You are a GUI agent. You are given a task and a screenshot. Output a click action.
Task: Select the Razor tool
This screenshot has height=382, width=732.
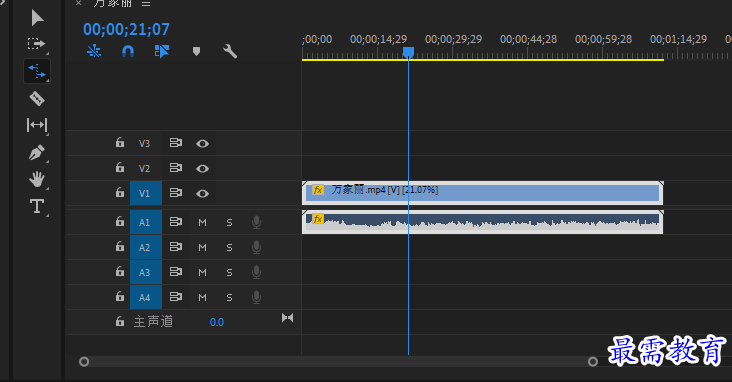pyautogui.click(x=37, y=99)
